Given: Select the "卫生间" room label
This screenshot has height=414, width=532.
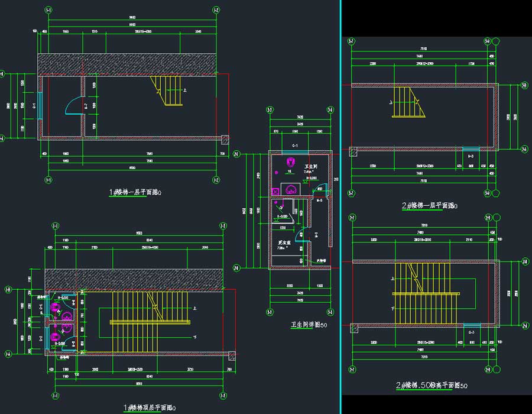Looking at the screenshot, I should (311, 167).
